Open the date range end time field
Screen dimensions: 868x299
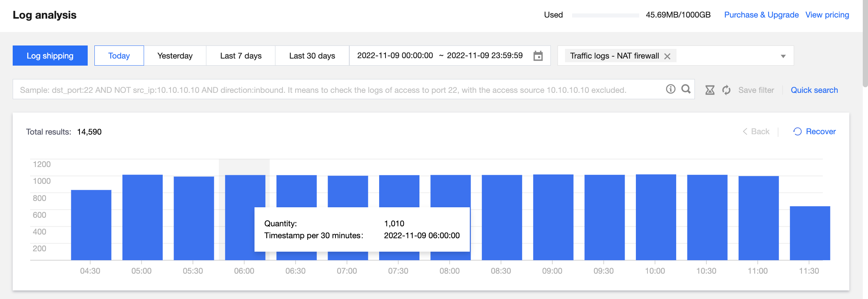point(485,56)
